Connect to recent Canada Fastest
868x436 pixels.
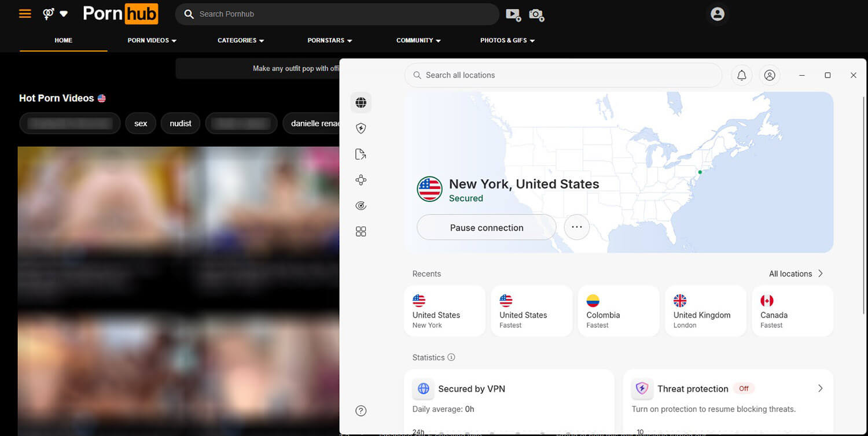point(793,311)
